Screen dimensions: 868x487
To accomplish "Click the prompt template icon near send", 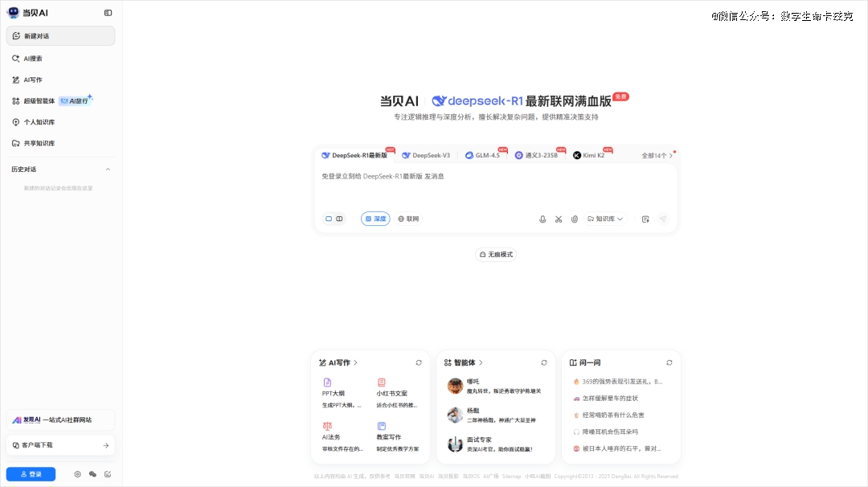I will coord(645,219).
